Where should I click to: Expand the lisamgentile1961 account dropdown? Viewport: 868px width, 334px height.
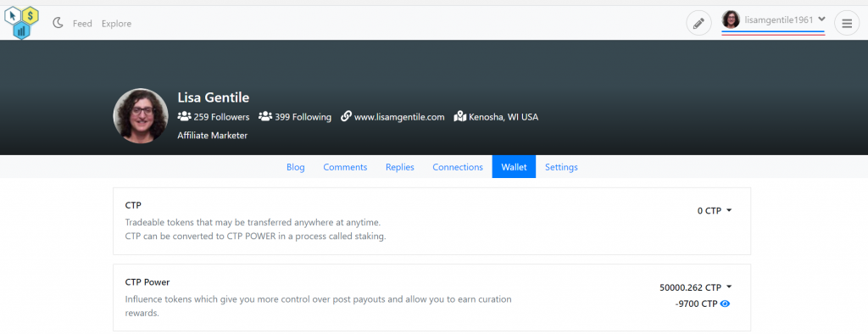(x=822, y=19)
